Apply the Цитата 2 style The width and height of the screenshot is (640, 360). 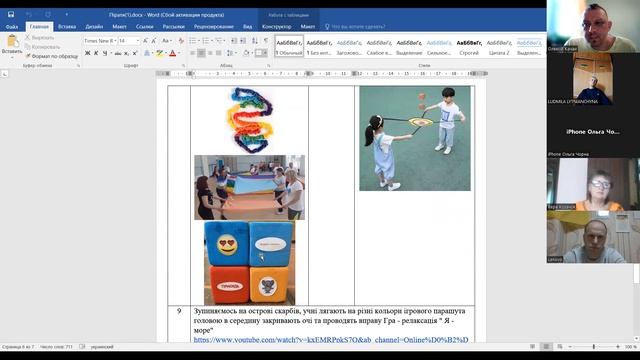499,47
